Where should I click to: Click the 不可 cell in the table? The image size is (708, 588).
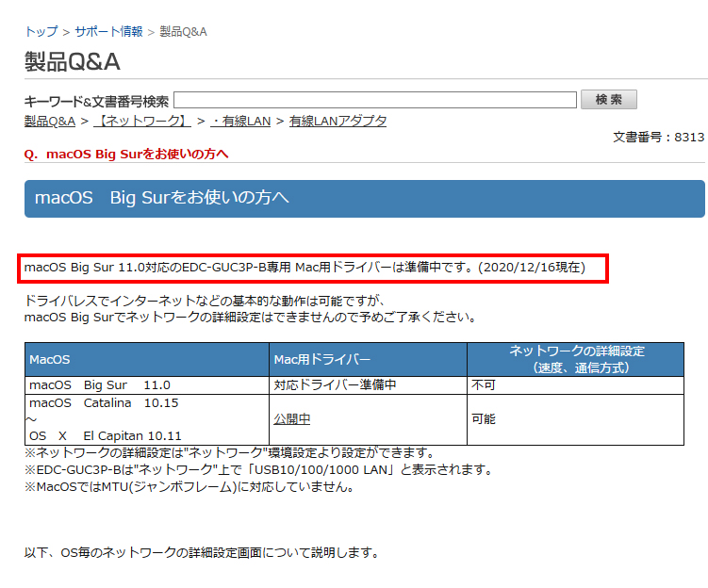pyautogui.click(x=484, y=385)
